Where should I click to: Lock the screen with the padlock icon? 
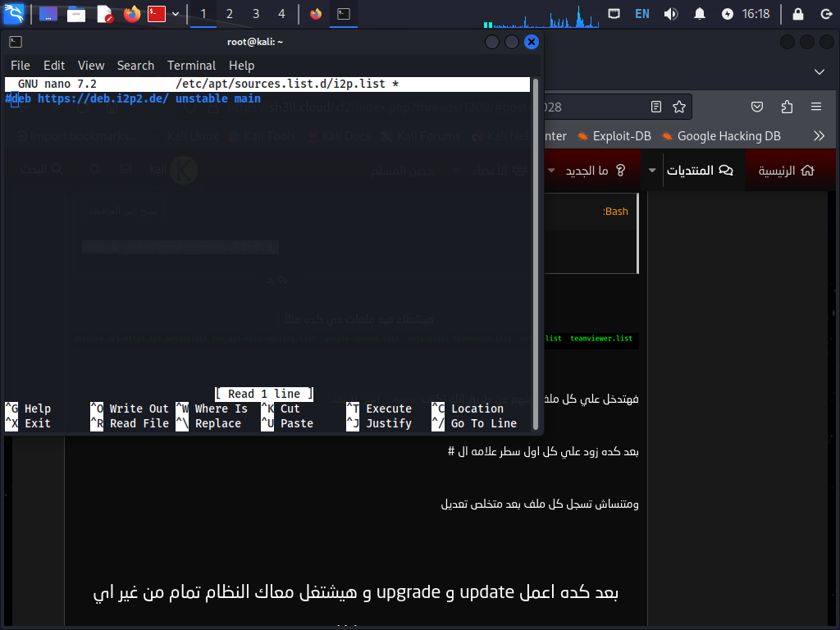(797, 14)
